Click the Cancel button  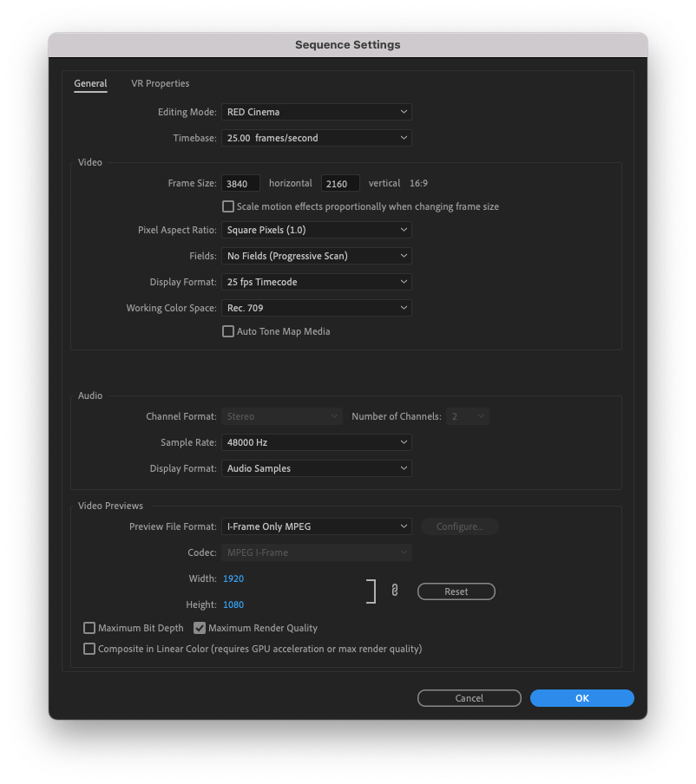tap(469, 697)
